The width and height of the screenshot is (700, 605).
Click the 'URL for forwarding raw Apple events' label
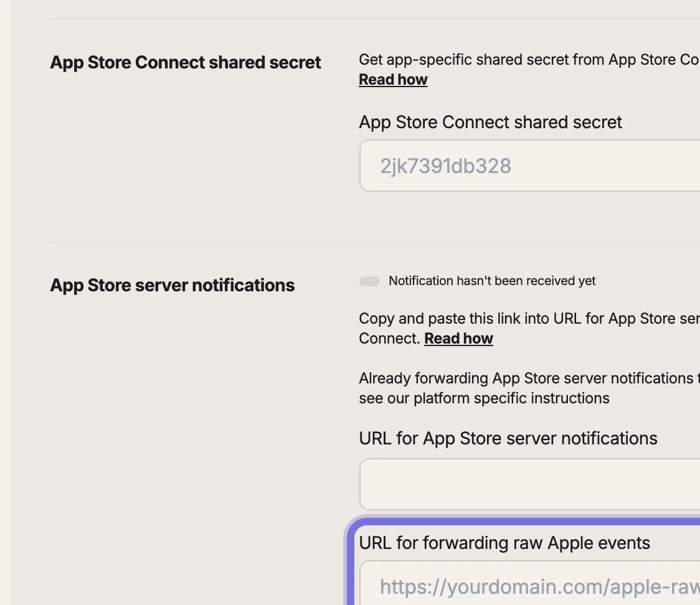click(504, 543)
